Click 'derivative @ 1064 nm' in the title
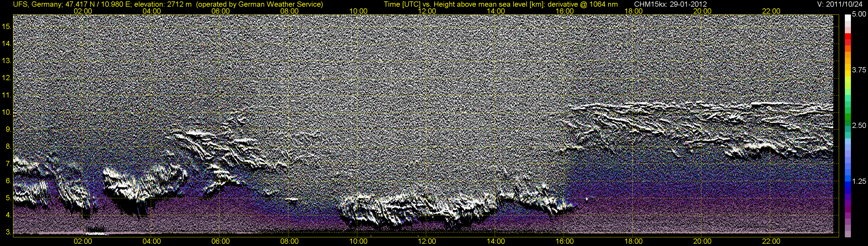The width and height of the screenshot is (868, 246). 583,4
